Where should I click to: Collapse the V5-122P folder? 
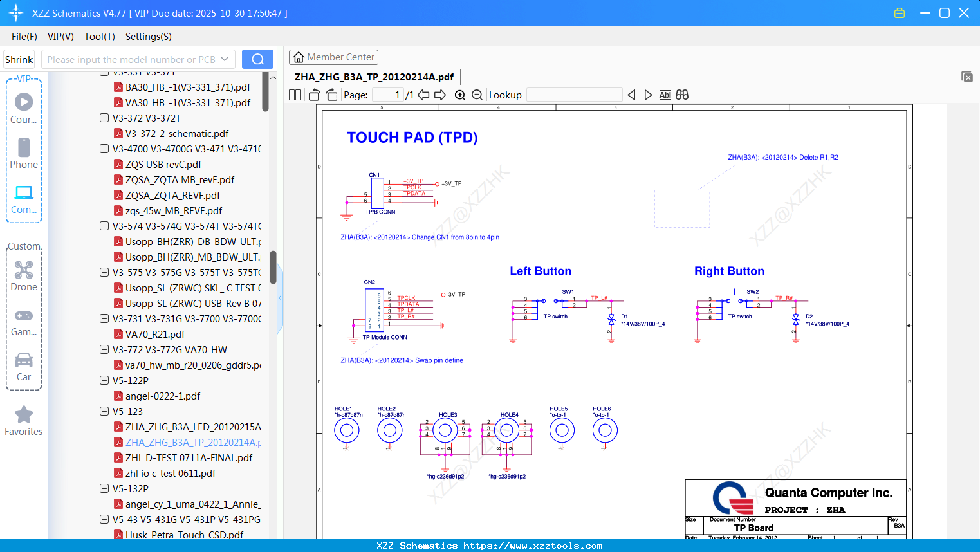[104, 380]
